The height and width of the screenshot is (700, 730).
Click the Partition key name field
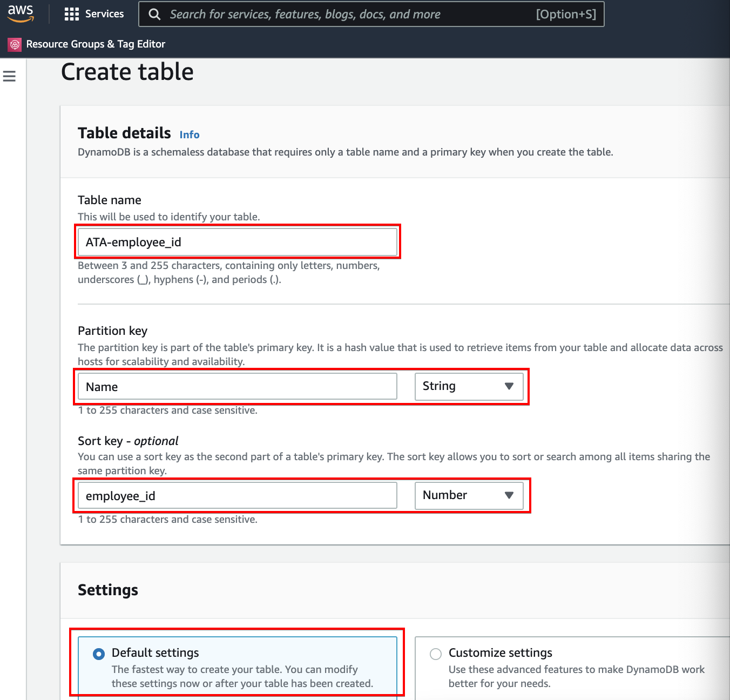click(x=238, y=387)
